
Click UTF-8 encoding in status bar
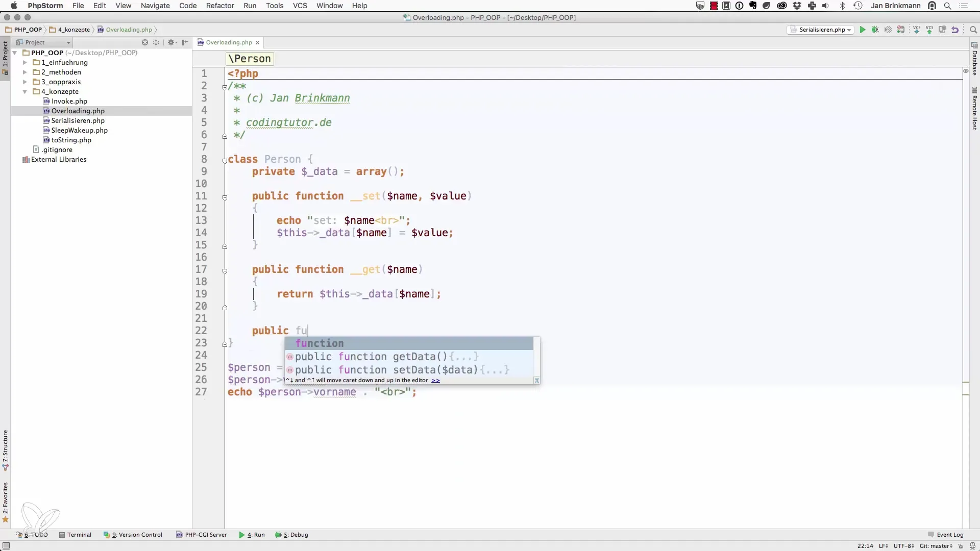[x=903, y=546]
